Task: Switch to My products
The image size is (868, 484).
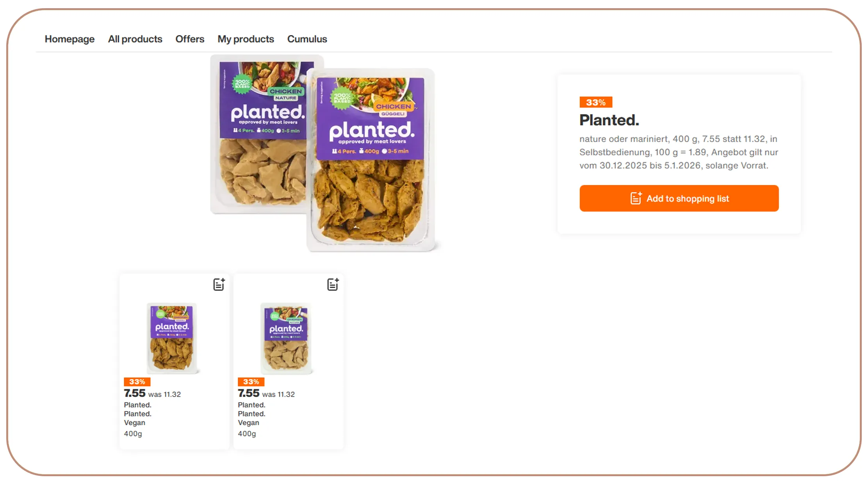Action: tap(246, 39)
